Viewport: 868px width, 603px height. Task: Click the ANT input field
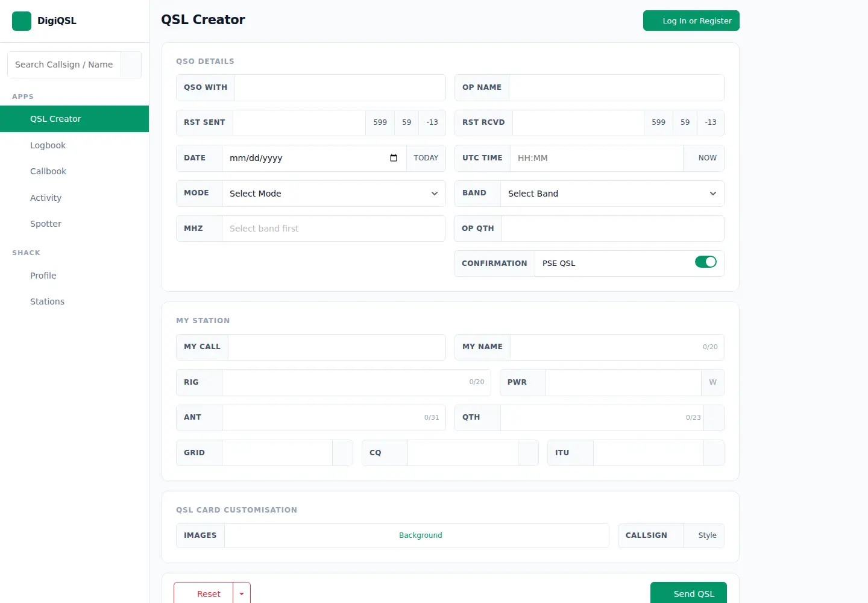coord(334,417)
